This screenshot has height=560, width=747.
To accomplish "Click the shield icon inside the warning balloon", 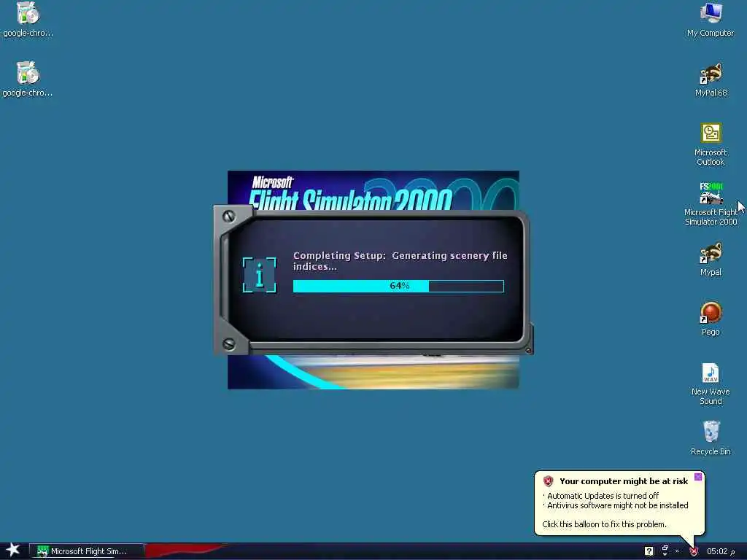I will coord(549,481).
